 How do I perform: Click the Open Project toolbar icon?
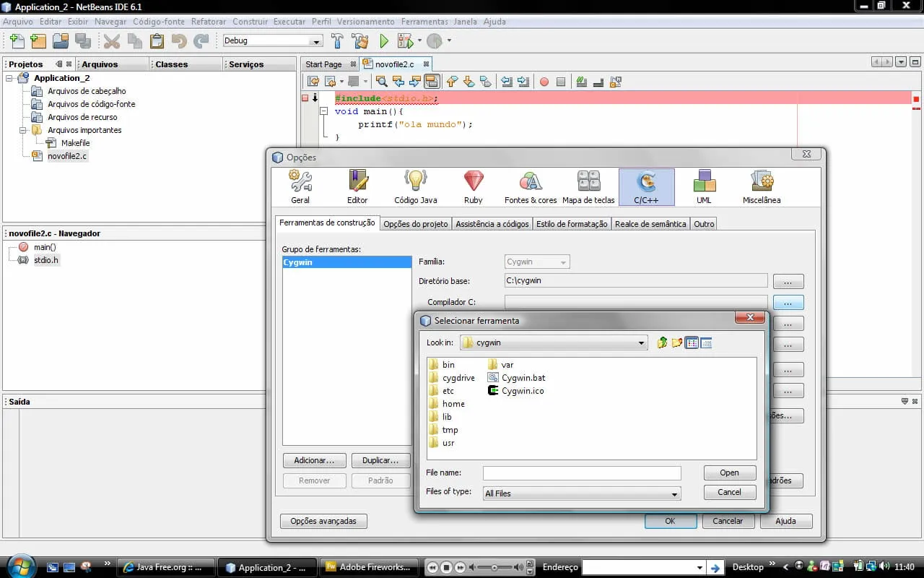pos(61,40)
